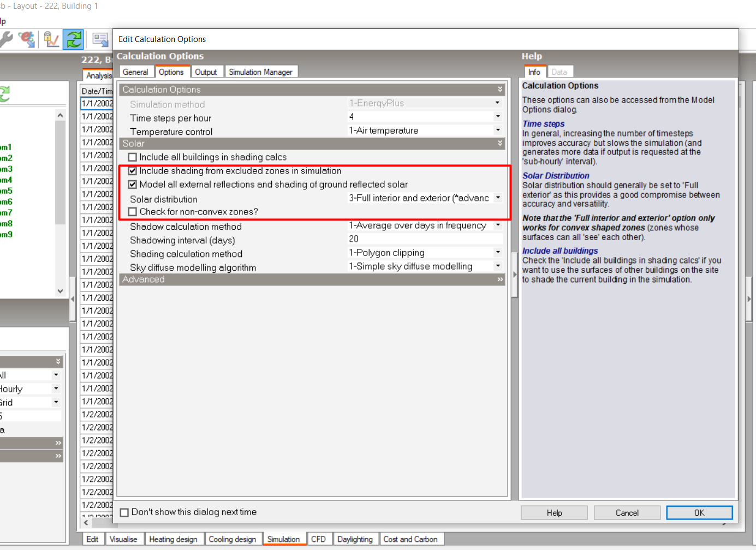The width and height of the screenshot is (756, 550).
Task: Switch to the General tab
Action: click(135, 72)
